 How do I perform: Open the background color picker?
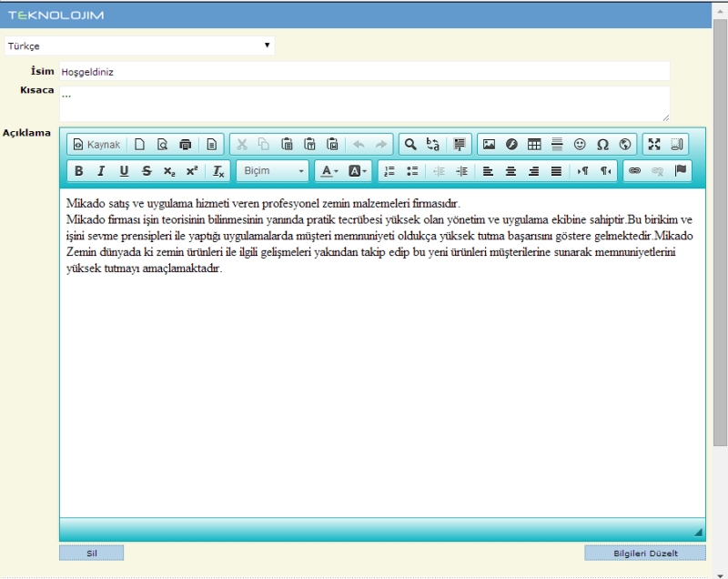pyautogui.click(x=357, y=171)
